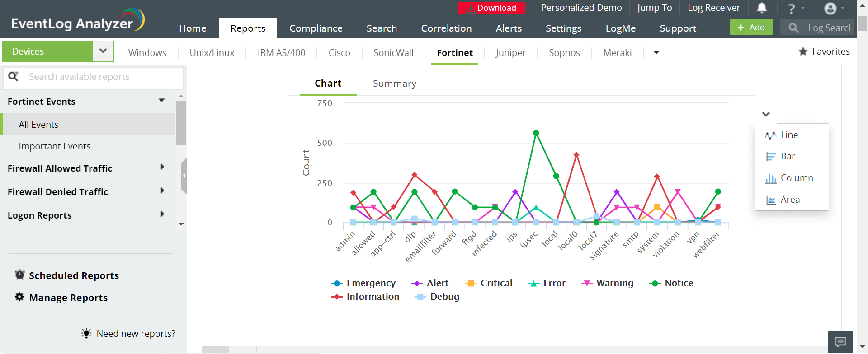Switch to the Summary tab

pyautogui.click(x=395, y=84)
